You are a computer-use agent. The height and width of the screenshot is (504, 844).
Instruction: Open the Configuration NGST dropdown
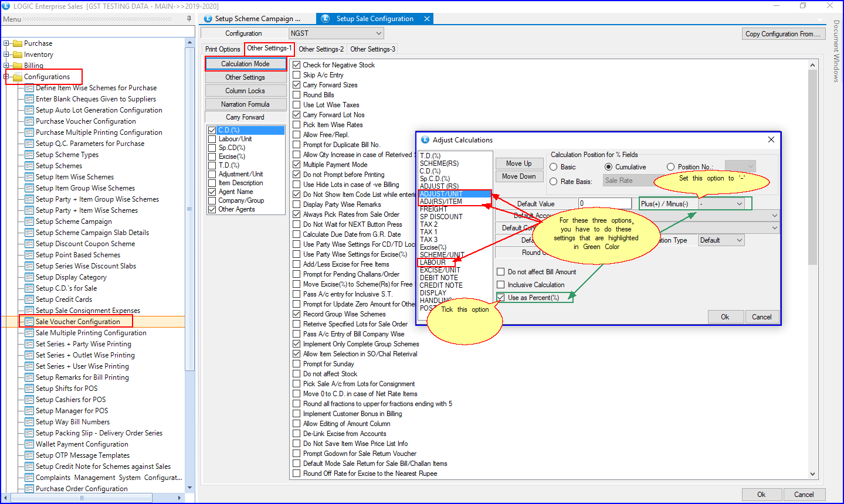(379, 33)
